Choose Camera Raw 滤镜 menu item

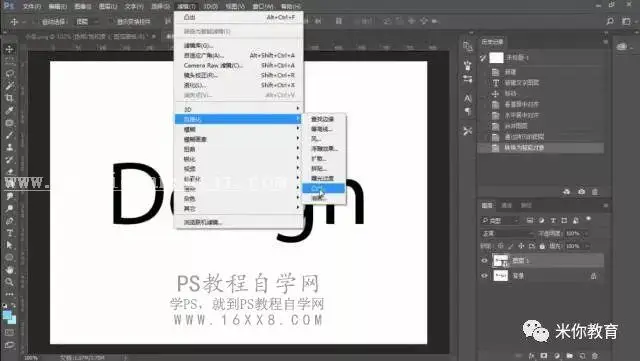pyautogui.click(x=238, y=65)
